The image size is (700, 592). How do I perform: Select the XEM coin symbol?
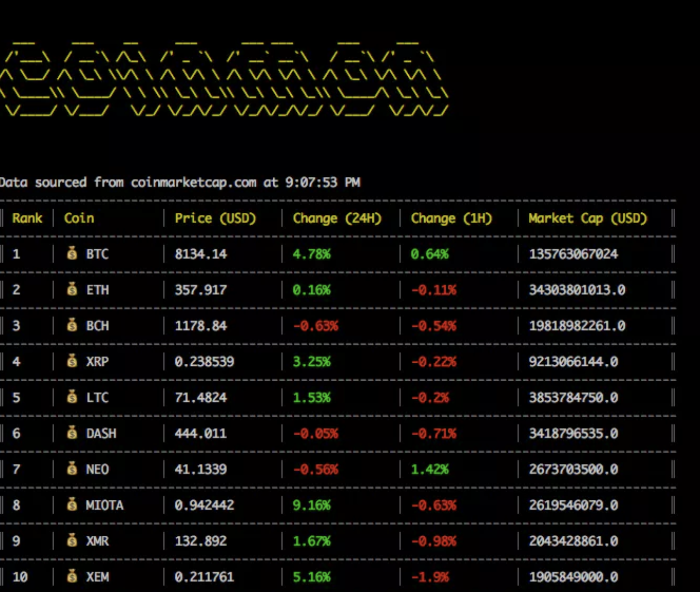coord(97,577)
